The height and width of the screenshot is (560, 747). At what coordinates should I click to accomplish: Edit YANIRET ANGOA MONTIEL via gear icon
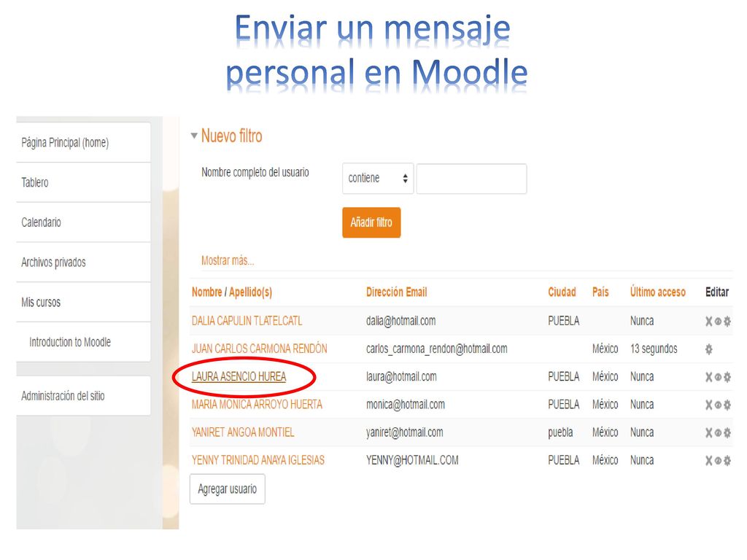pyautogui.click(x=727, y=433)
